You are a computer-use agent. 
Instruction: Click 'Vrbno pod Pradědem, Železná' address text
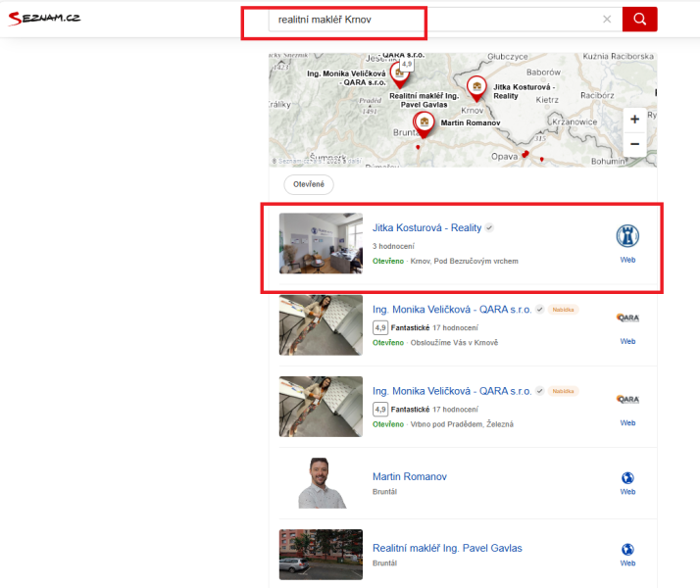pyautogui.click(x=462, y=424)
